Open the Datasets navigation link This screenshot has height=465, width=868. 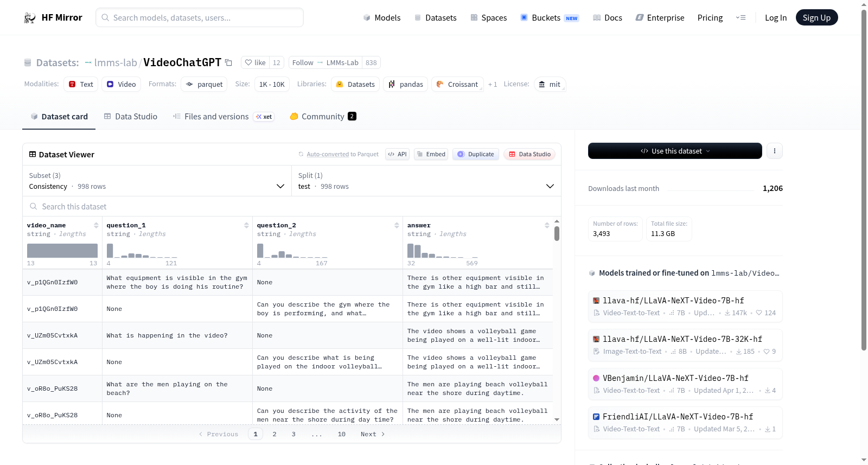click(436, 18)
